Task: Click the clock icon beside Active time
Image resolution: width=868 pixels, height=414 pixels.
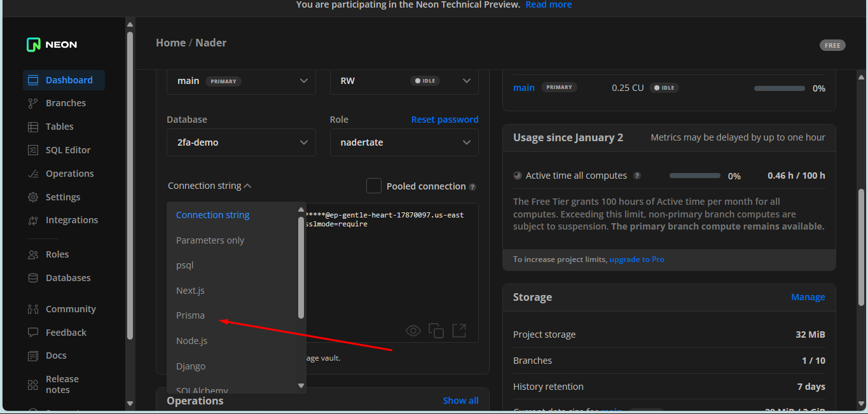Action: point(518,176)
